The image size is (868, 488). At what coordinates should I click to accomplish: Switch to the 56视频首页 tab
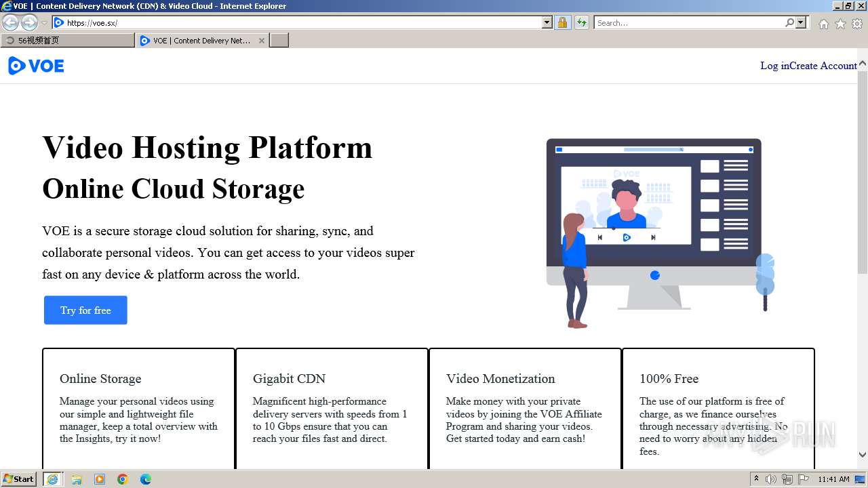click(x=68, y=41)
